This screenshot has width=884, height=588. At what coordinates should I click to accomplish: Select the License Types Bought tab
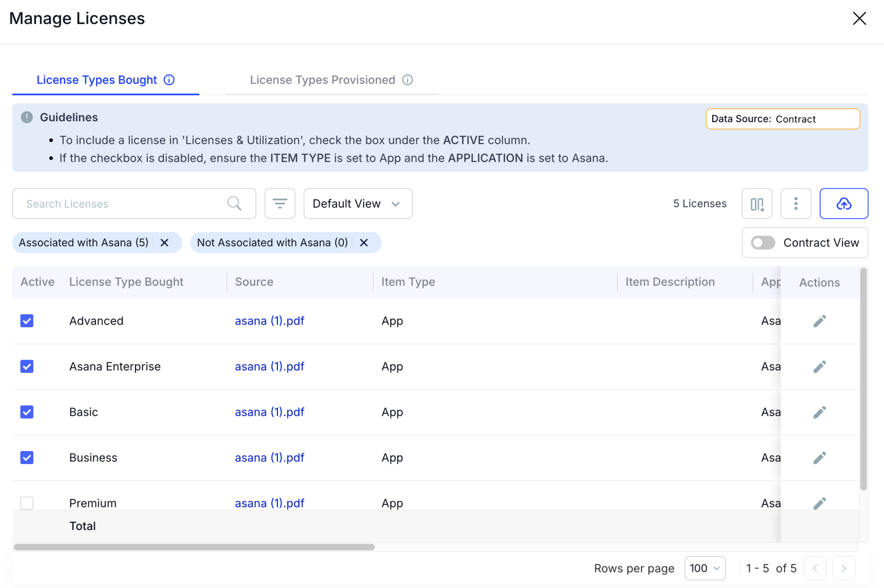click(97, 80)
